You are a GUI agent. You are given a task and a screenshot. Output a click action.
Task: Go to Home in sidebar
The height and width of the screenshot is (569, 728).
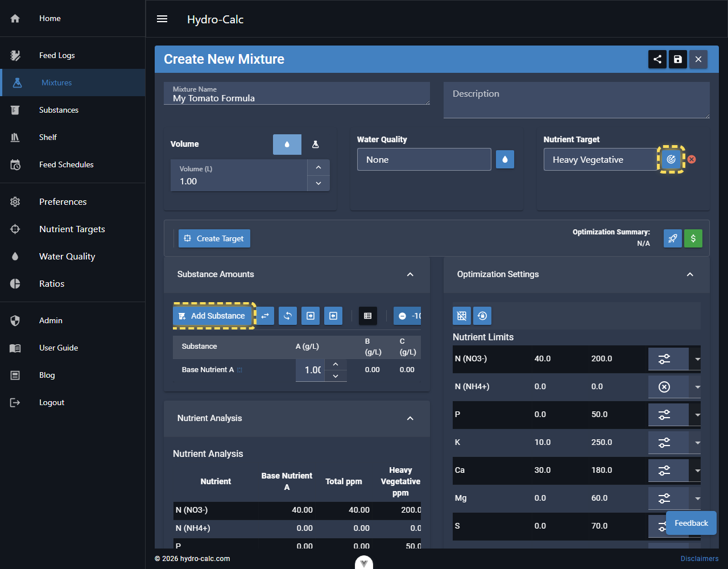pyautogui.click(x=73, y=19)
